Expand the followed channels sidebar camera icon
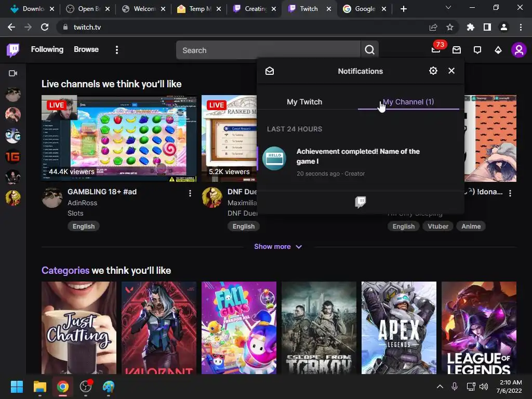The image size is (532, 399). [13, 73]
